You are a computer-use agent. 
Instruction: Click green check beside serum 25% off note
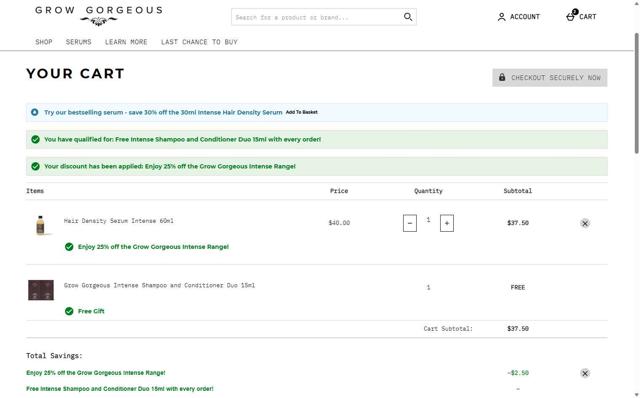[x=69, y=247]
